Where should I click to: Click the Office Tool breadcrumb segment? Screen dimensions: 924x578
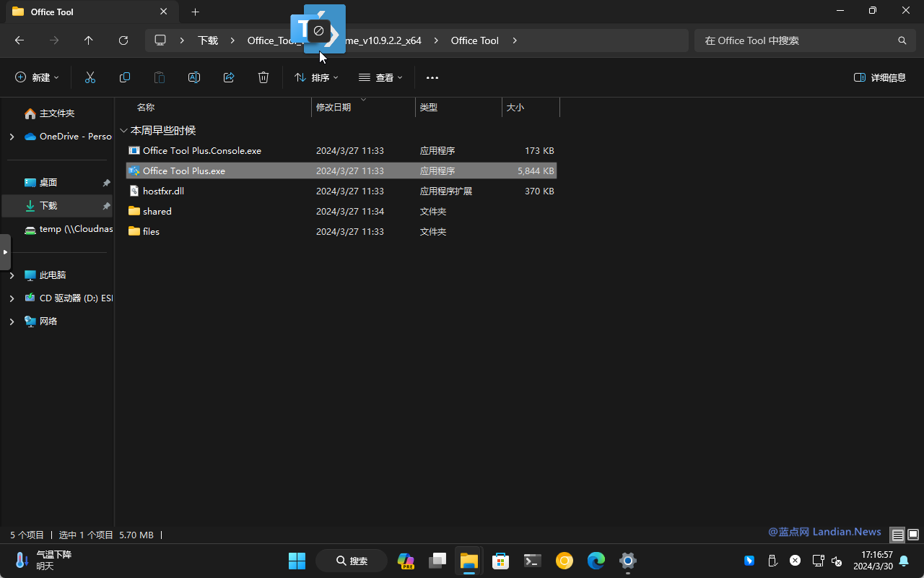click(x=475, y=40)
